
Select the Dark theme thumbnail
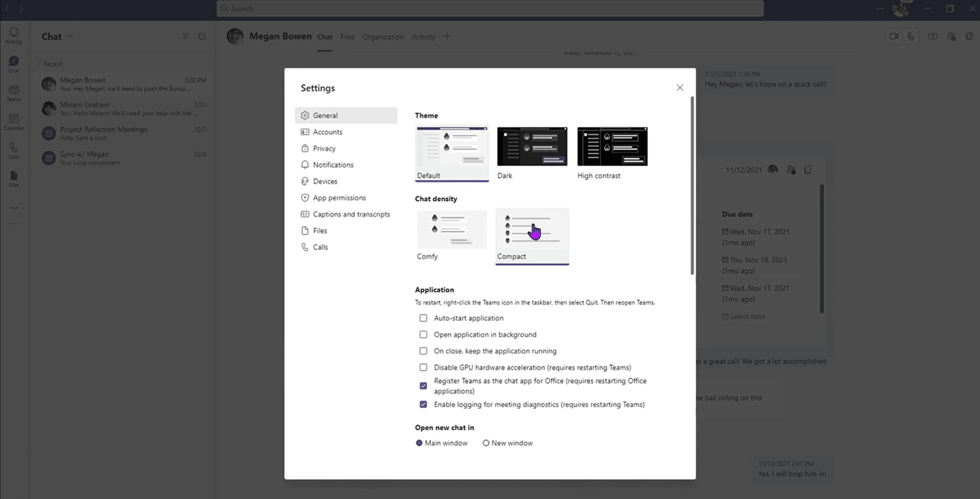point(532,146)
